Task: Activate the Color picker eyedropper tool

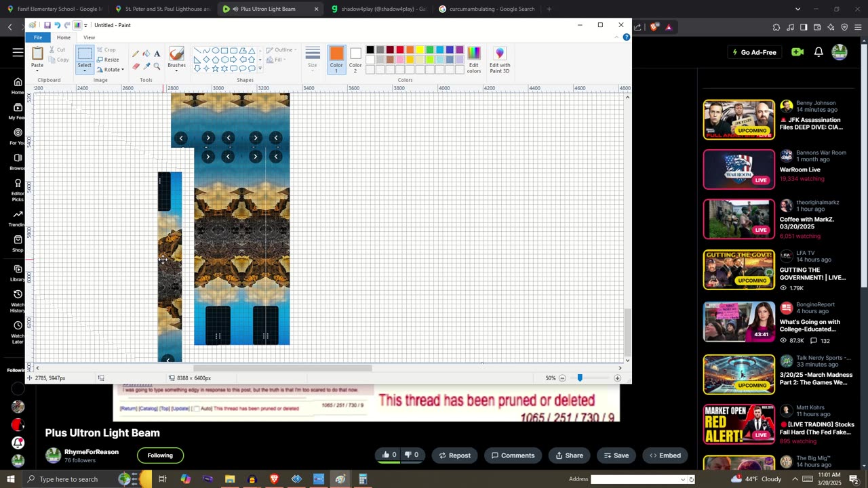Action: 146,66
